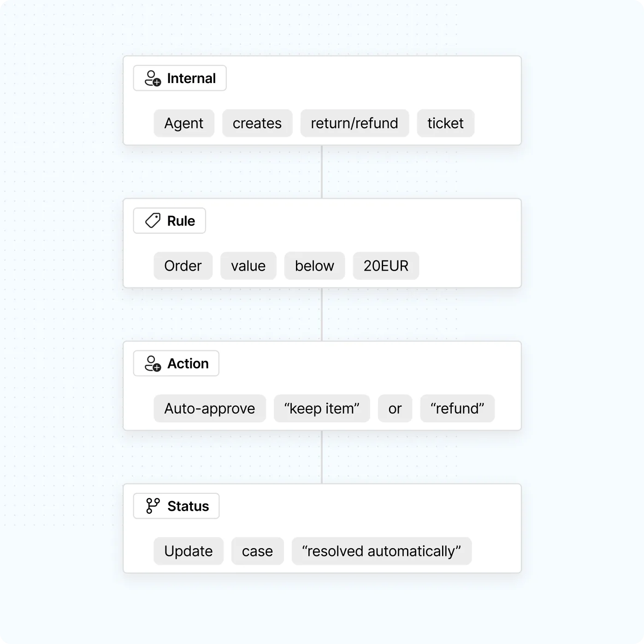The height and width of the screenshot is (644, 644).
Task: Select the “refund” option chip
Action: (x=457, y=408)
